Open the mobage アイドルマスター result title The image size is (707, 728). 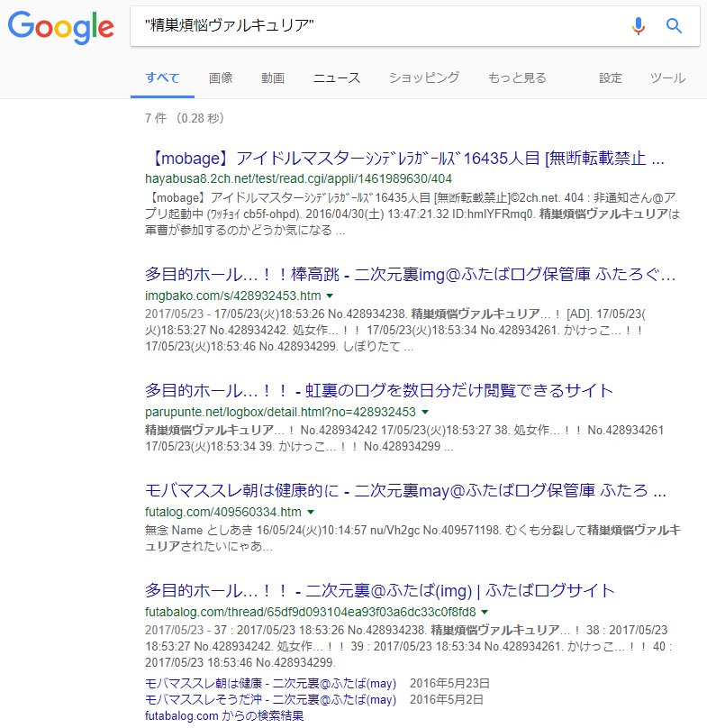point(404,159)
